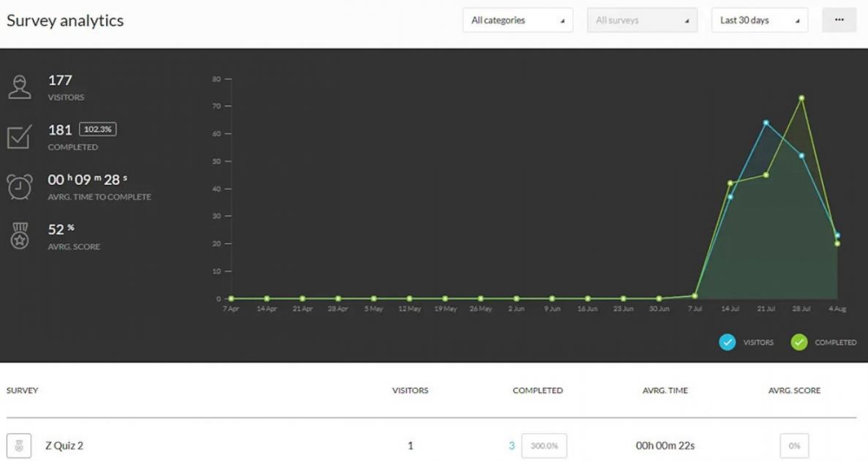Click the completed count 3 link

tap(512, 446)
